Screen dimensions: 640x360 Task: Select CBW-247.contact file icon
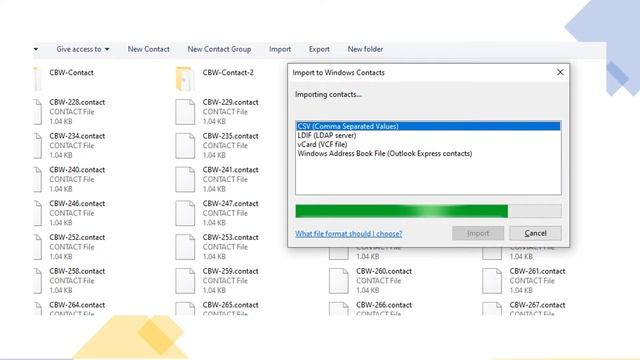pos(185,213)
